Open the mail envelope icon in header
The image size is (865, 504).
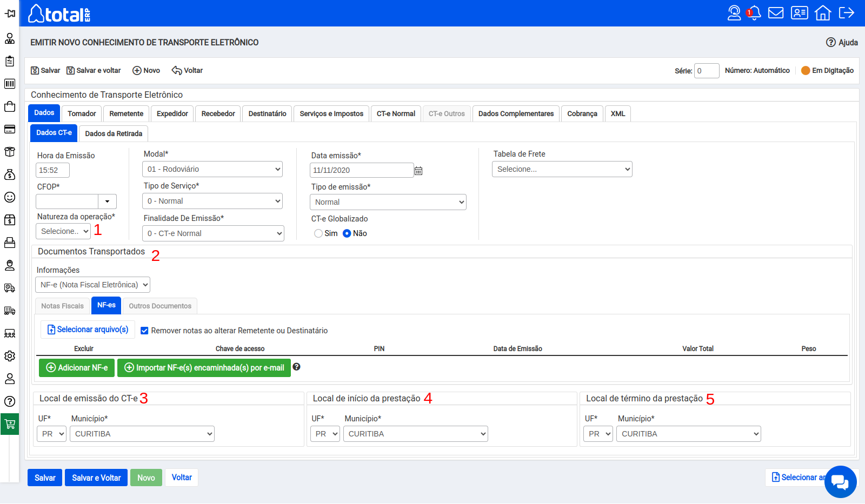776,12
